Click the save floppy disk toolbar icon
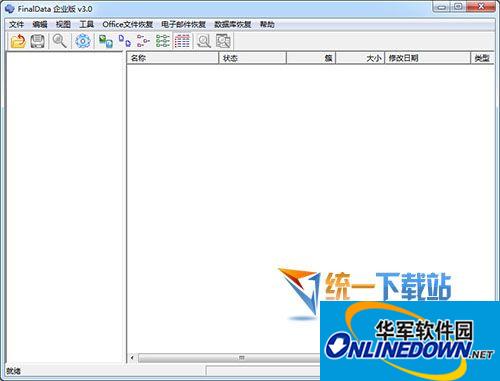This screenshot has width=500, height=381. pyautogui.click(x=37, y=41)
